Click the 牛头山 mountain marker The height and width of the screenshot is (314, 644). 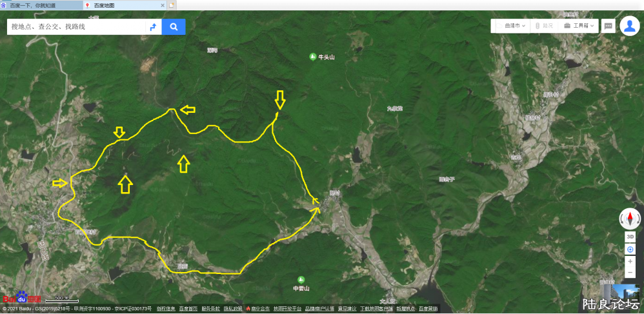tap(312, 57)
